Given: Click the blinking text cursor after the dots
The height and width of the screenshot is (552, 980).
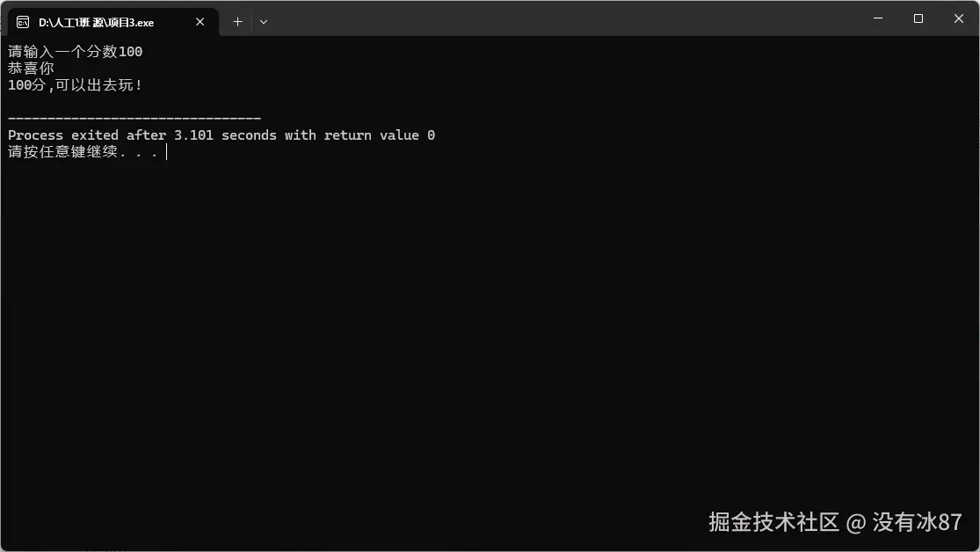Looking at the screenshot, I should click(167, 152).
